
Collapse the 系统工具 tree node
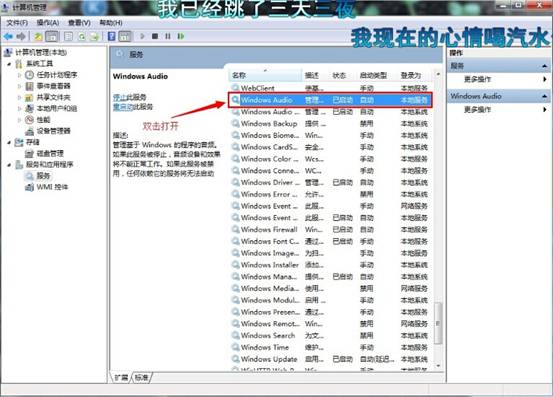tap(9, 64)
